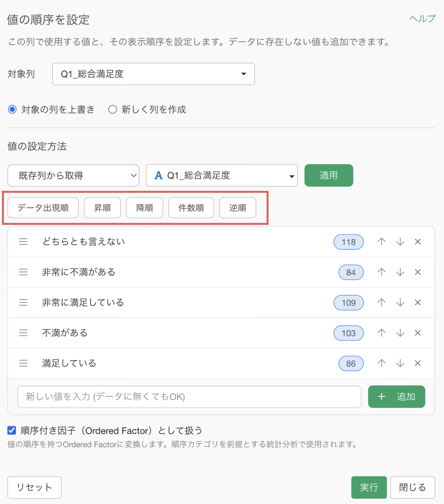Viewport: 444px width, 504px height.
Task: Select 新しく列を作成 radio button
Action: click(x=113, y=109)
